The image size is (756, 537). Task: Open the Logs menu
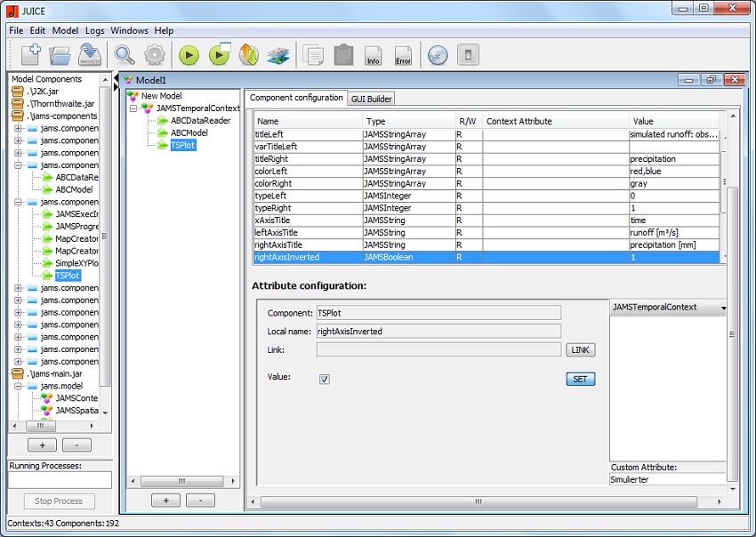(94, 30)
